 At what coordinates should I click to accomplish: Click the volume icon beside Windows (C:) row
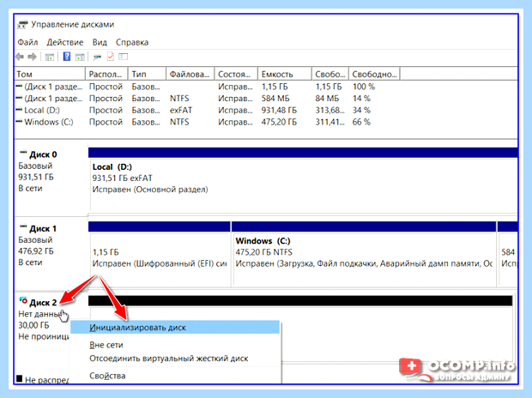tap(20, 122)
